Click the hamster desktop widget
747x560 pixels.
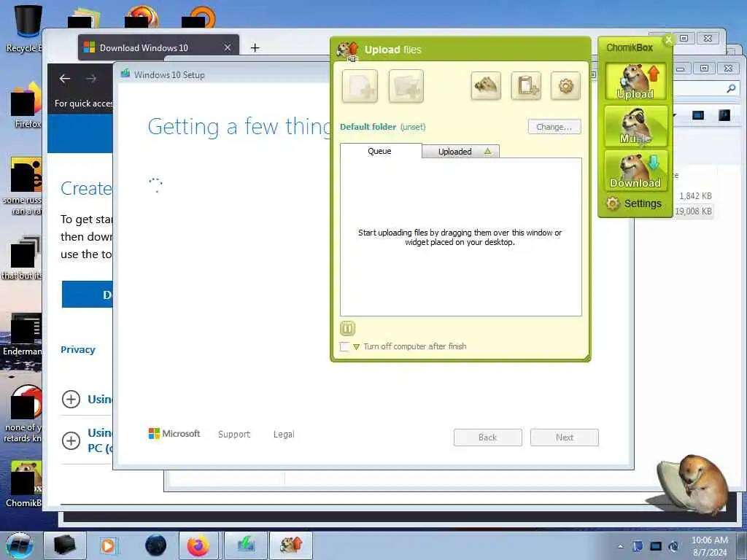(692, 484)
